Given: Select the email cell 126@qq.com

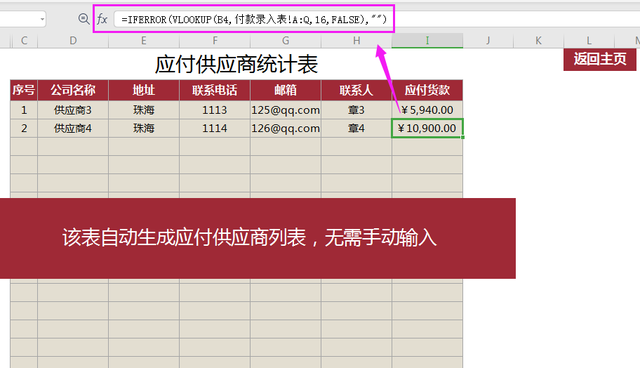Looking at the screenshot, I should [x=286, y=129].
